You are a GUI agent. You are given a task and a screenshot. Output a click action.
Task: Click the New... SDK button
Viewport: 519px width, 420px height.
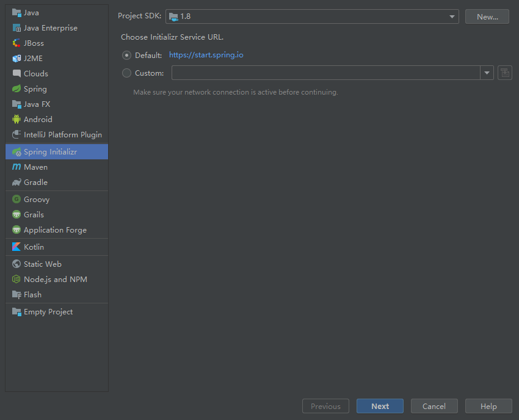pyautogui.click(x=487, y=16)
